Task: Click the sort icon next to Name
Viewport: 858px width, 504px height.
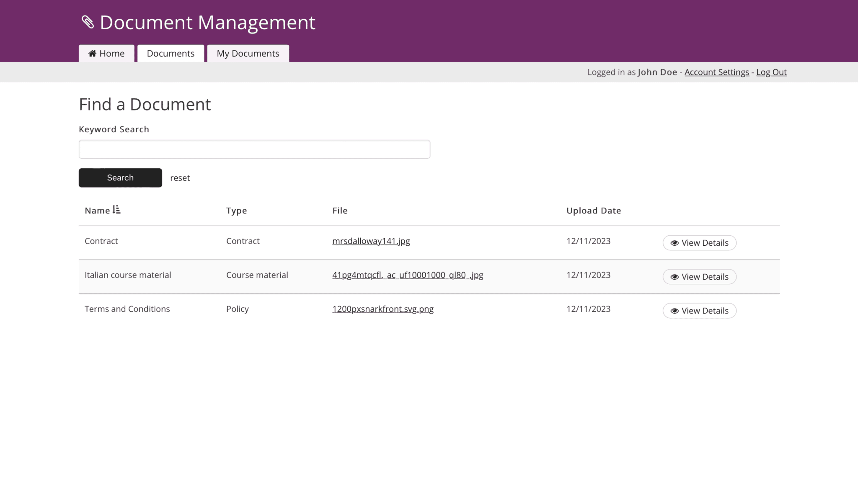Action: 117,210
